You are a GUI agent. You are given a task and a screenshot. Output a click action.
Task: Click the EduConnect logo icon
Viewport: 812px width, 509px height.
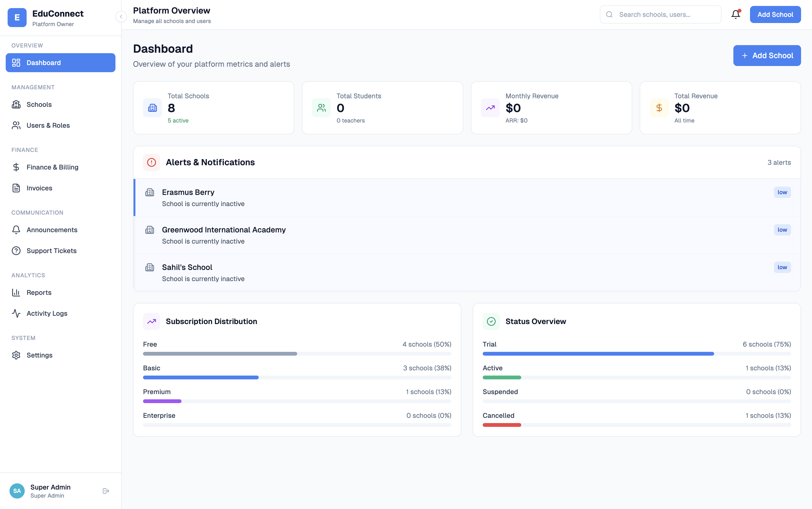17,18
